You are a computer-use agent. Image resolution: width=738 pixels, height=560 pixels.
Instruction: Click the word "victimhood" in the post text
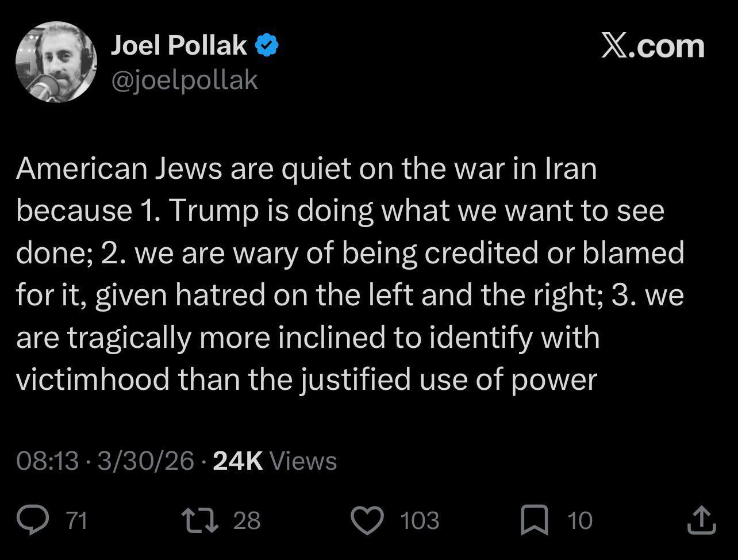(93, 379)
